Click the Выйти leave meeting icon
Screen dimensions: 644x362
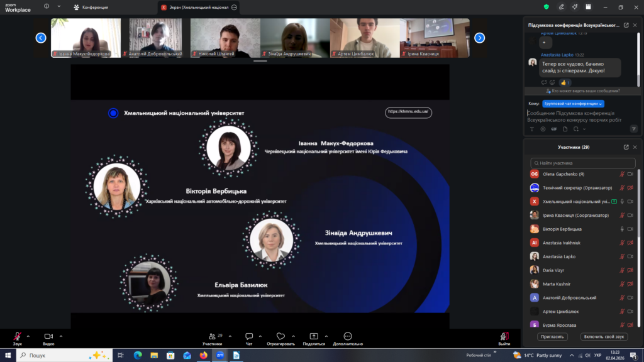(504, 336)
